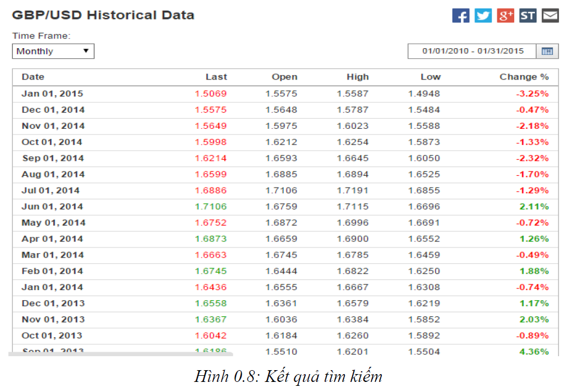Share page on Facebook icon

(x=460, y=16)
